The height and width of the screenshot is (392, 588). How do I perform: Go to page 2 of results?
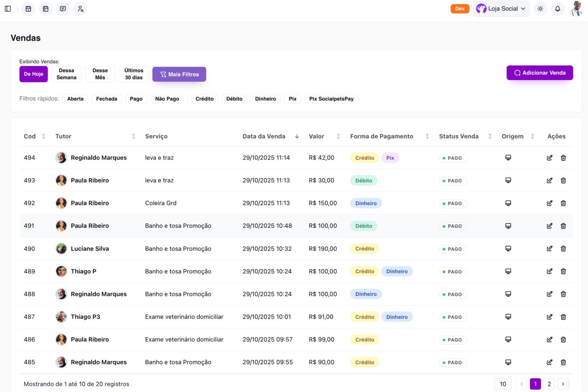(x=549, y=384)
